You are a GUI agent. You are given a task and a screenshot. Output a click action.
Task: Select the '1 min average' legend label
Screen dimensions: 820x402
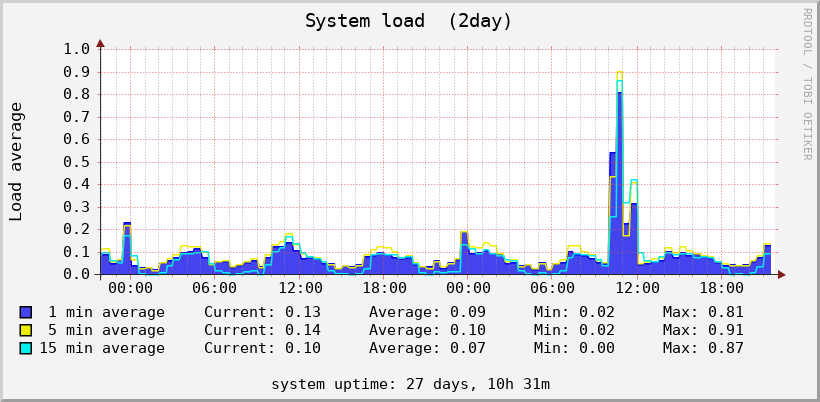coord(107,313)
